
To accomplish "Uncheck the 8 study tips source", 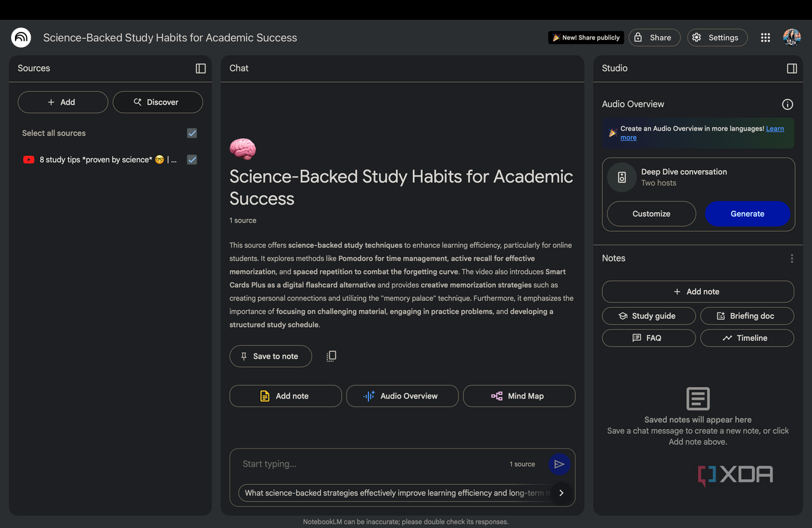I will coord(192,160).
